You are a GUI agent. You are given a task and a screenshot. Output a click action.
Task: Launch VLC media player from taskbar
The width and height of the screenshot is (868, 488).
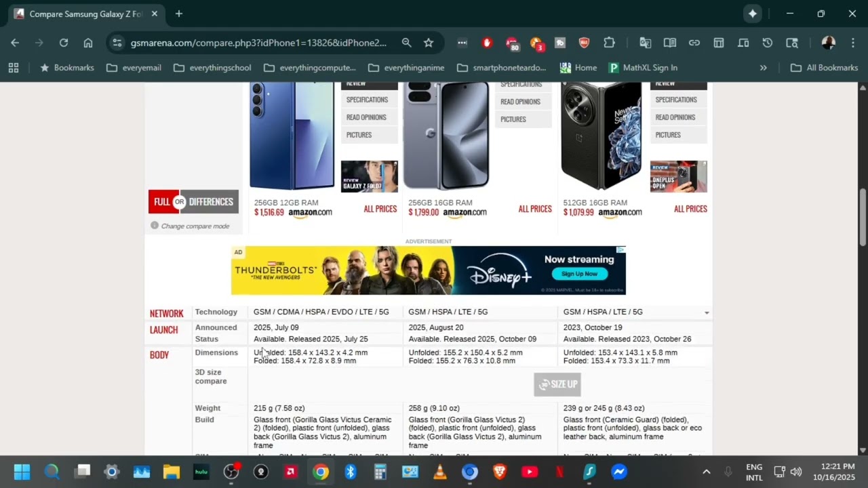click(440, 472)
